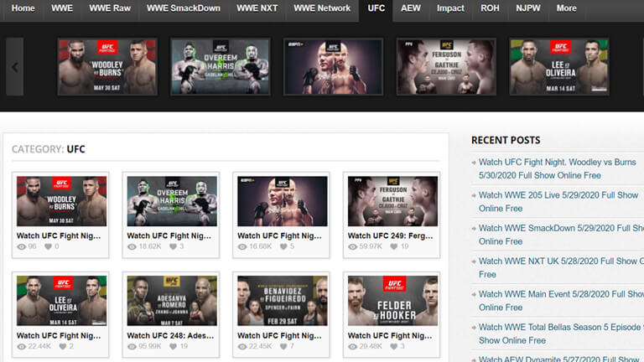Click heart icon with 2 likes
644x362 pixels.
click(62, 346)
